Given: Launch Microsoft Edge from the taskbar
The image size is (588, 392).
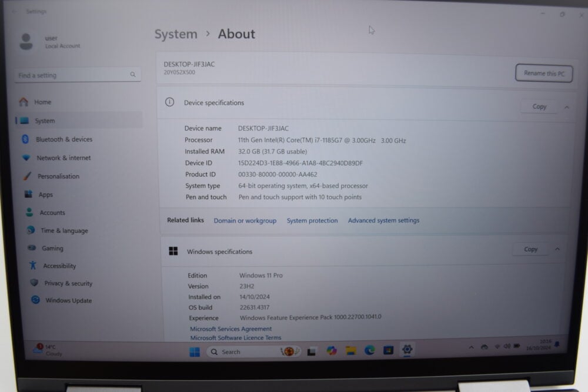Looking at the screenshot, I should 370,350.
